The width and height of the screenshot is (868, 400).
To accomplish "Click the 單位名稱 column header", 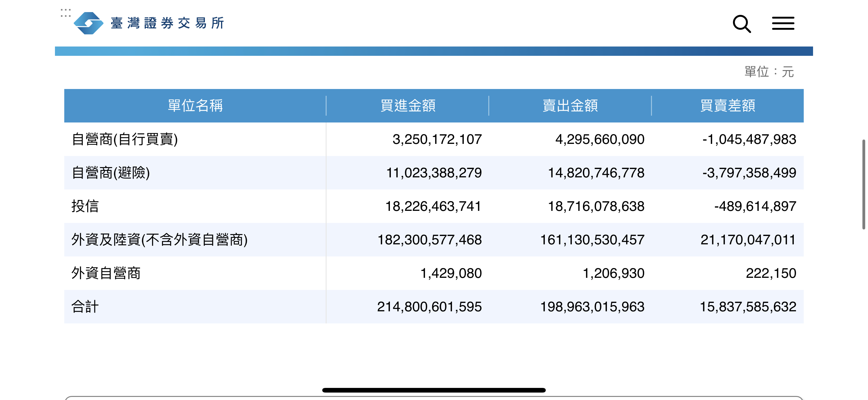I will [x=195, y=106].
